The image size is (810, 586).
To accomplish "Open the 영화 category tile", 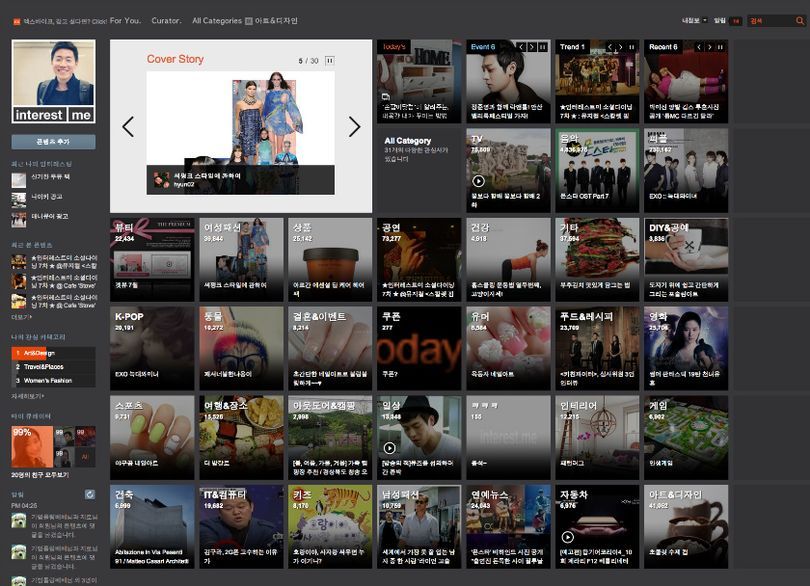I will click(x=686, y=348).
